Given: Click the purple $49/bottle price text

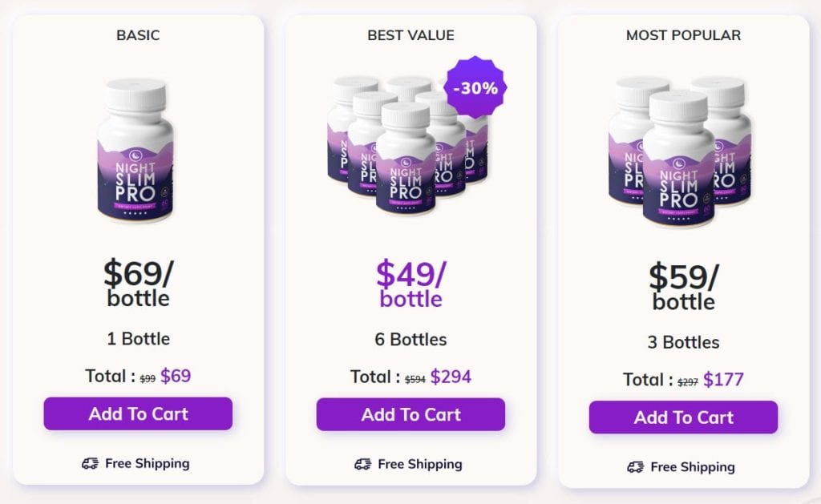Looking at the screenshot, I should (x=411, y=284).
